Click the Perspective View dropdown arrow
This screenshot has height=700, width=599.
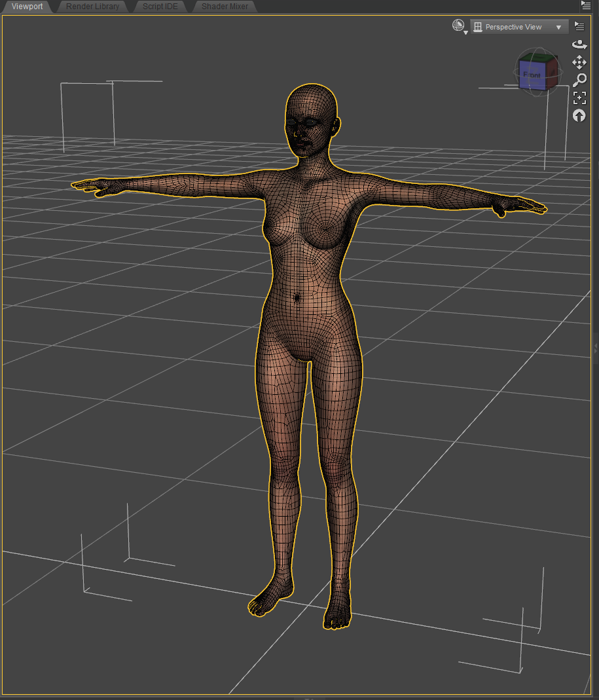tap(558, 28)
